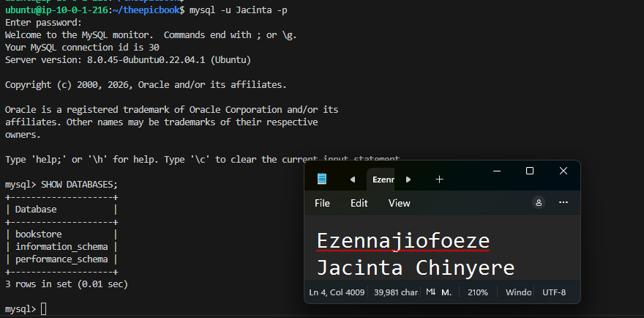
Task: Click the Windows line ending indicator
Action: (518, 292)
